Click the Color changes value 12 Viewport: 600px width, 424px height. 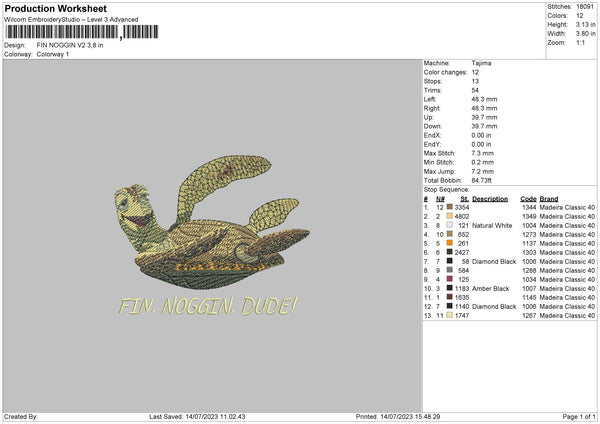click(x=475, y=72)
